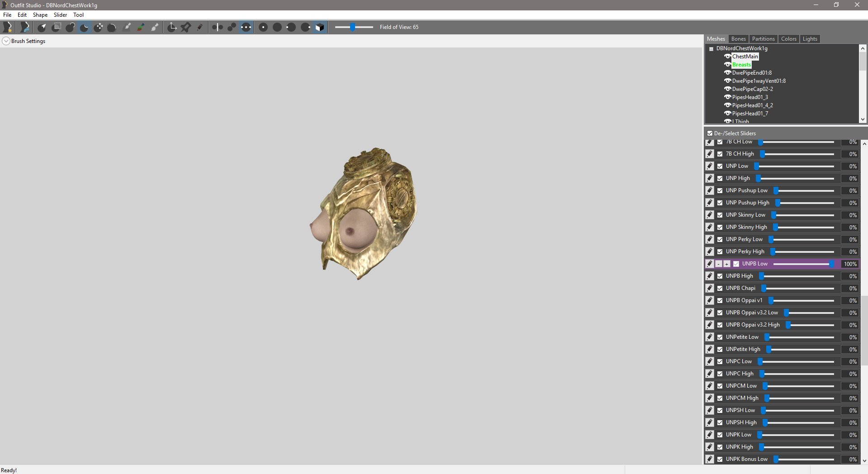This screenshot has height=474, width=868.
Task: Click the white cube view icon
Action: [x=320, y=28]
